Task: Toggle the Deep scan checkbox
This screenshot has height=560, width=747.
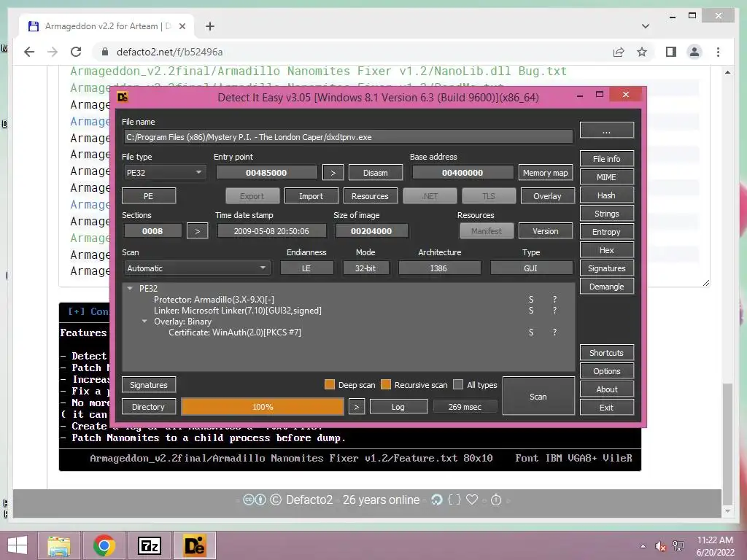Action: [329, 385]
